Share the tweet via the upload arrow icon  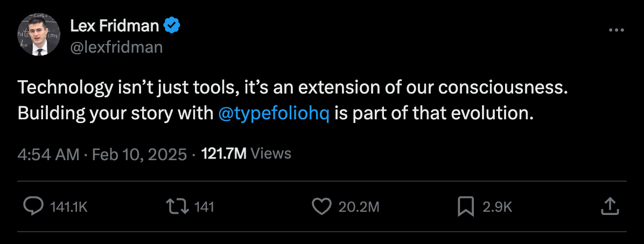(x=610, y=206)
